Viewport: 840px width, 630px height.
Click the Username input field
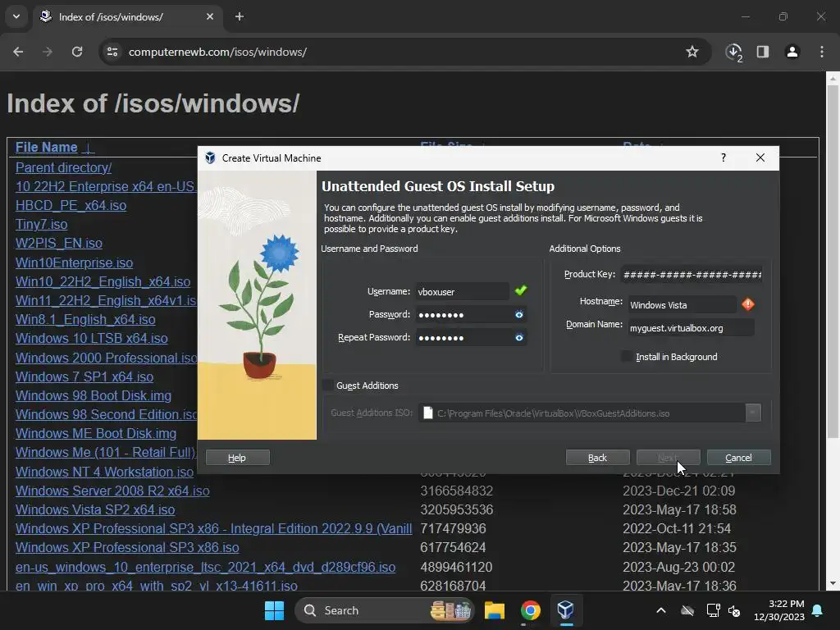coord(463,291)
